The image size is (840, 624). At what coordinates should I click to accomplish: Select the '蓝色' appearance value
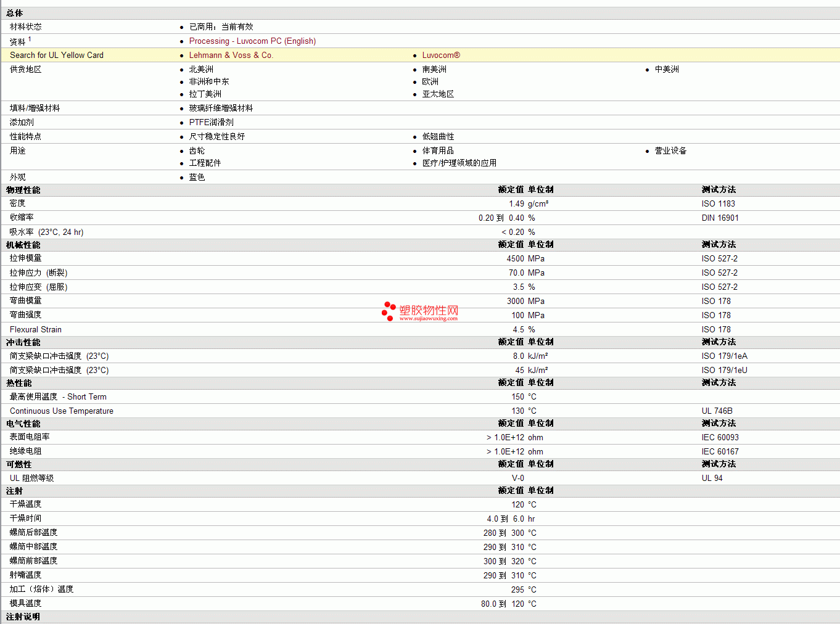coord(197,177)
